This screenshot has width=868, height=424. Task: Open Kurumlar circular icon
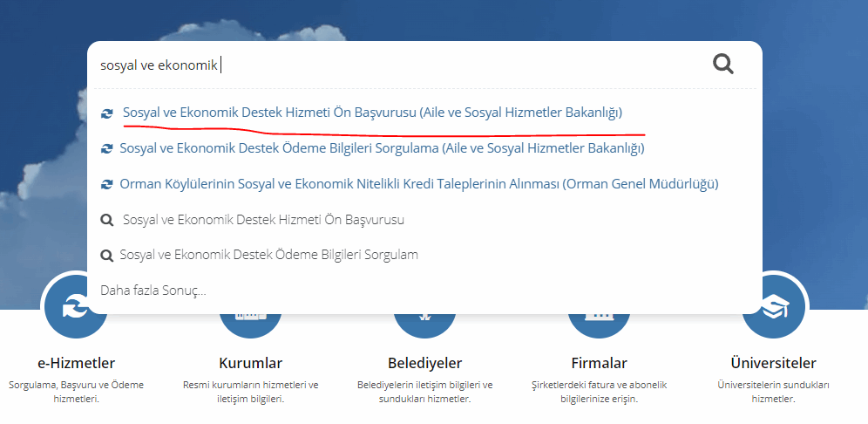(250, 325)
